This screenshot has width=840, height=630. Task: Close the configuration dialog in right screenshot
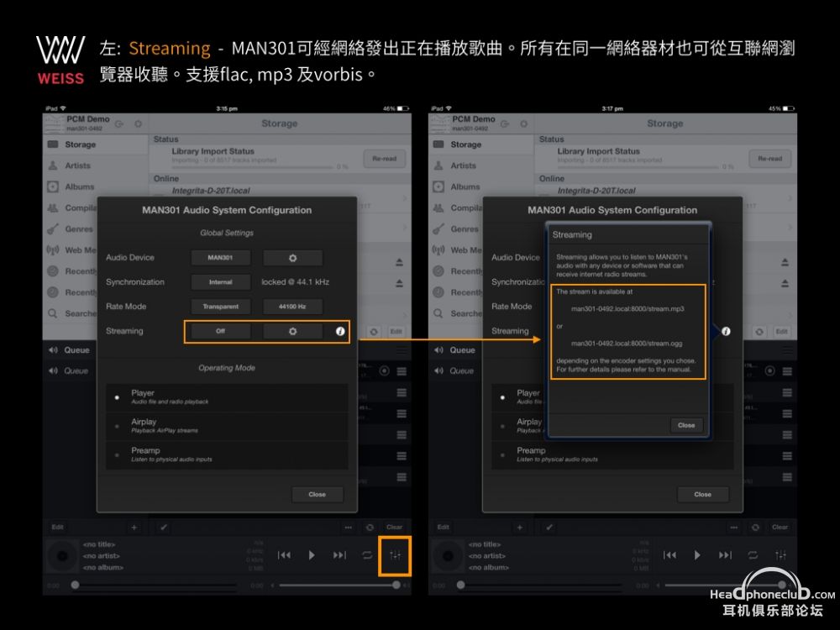coord(703,495)
